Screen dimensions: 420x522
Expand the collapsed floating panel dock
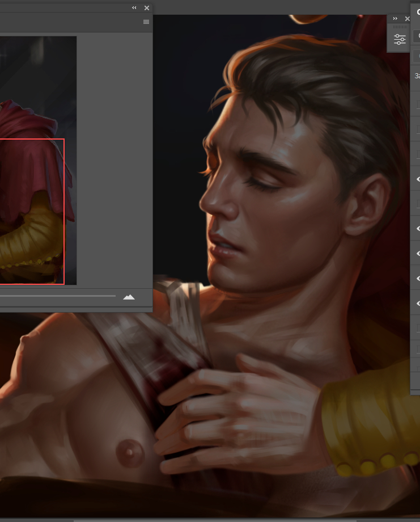point(395,19)
